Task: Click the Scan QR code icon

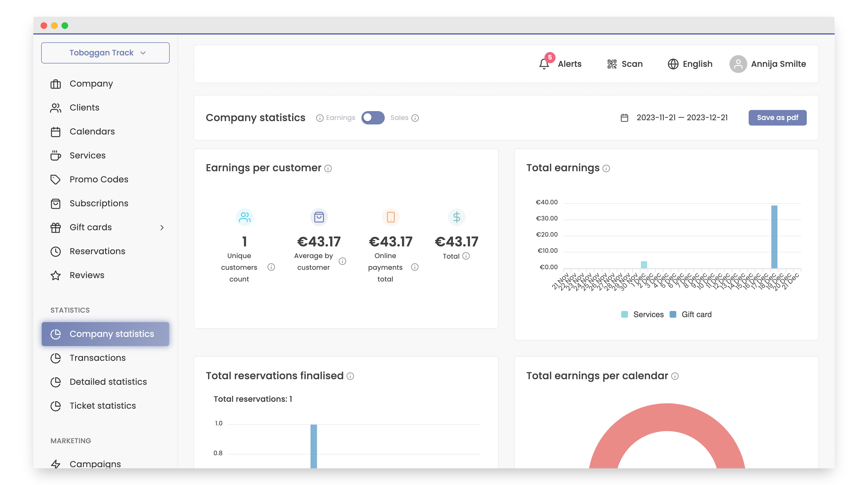Action: click(611, 64)
